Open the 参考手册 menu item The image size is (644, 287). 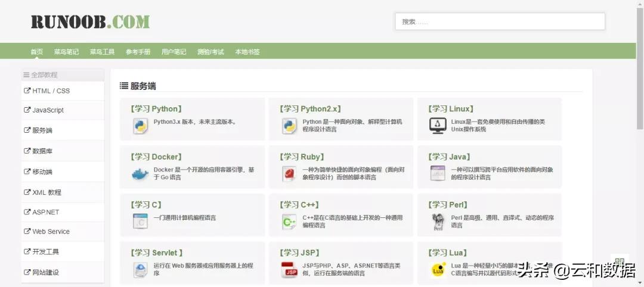pyautogui.click(x=138, y=52)
